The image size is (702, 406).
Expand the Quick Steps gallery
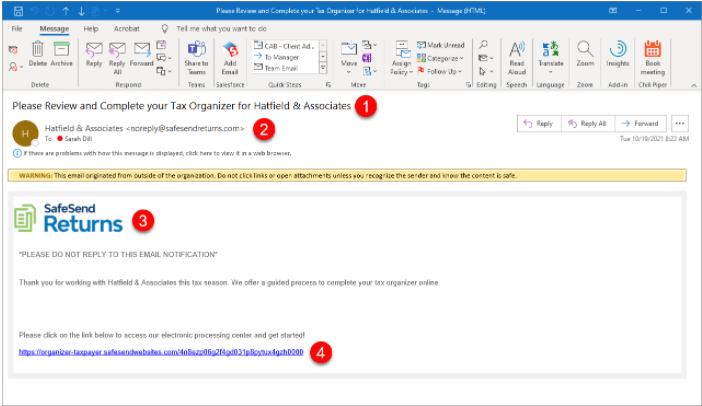click(x=322, y=68)
